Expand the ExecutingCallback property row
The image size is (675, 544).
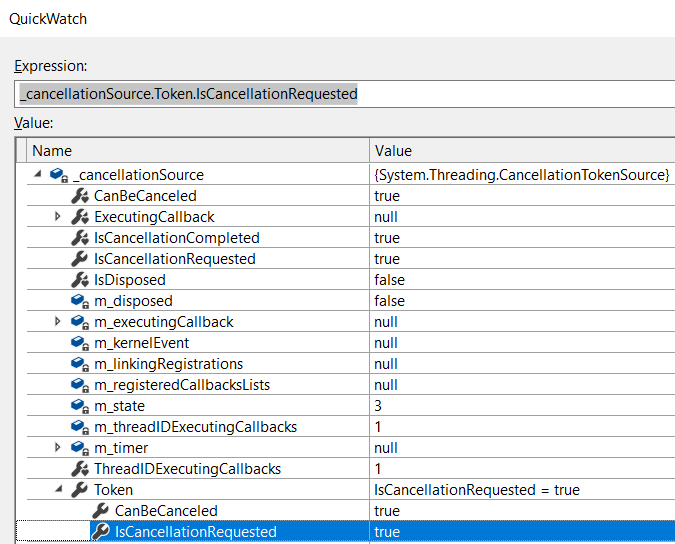tap(58, 216)
